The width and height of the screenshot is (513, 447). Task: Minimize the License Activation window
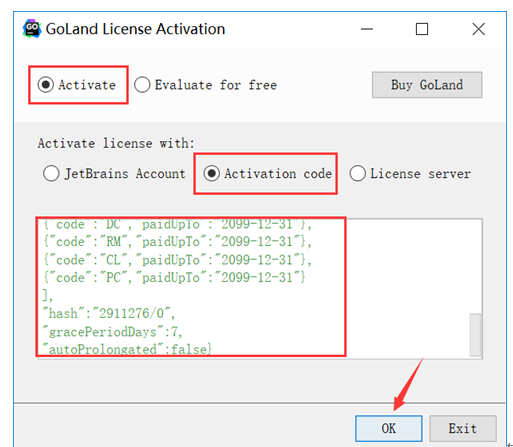click(x=367, y=29)
